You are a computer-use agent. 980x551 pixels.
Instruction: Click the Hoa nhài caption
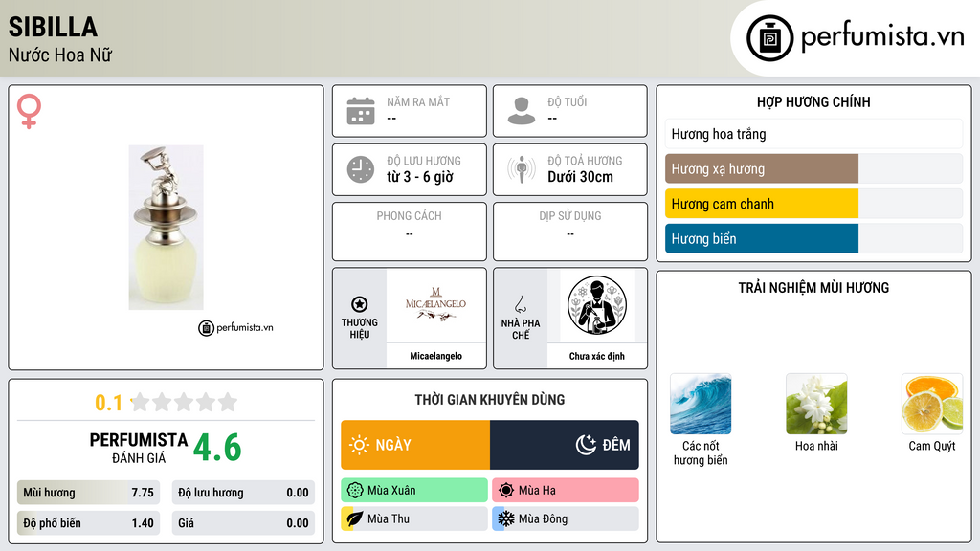pyautogui.click(x=816, y=446)
